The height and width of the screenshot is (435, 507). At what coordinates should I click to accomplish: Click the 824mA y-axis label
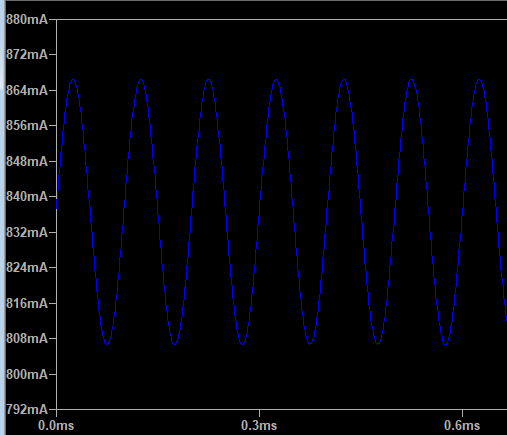[x=27, y=267]
